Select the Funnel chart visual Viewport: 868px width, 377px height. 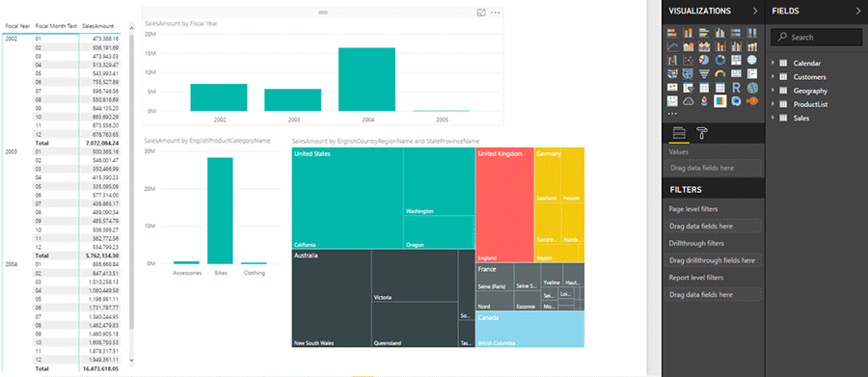704,73
